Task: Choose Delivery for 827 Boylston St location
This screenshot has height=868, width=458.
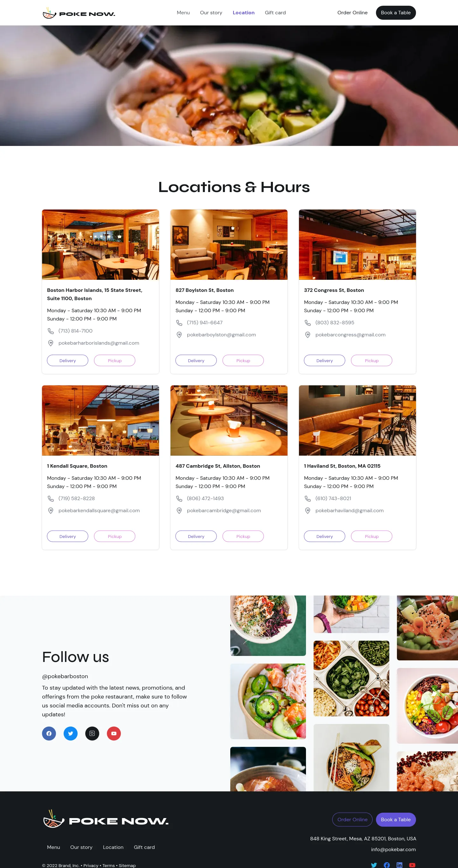Action: click(196, 361)
